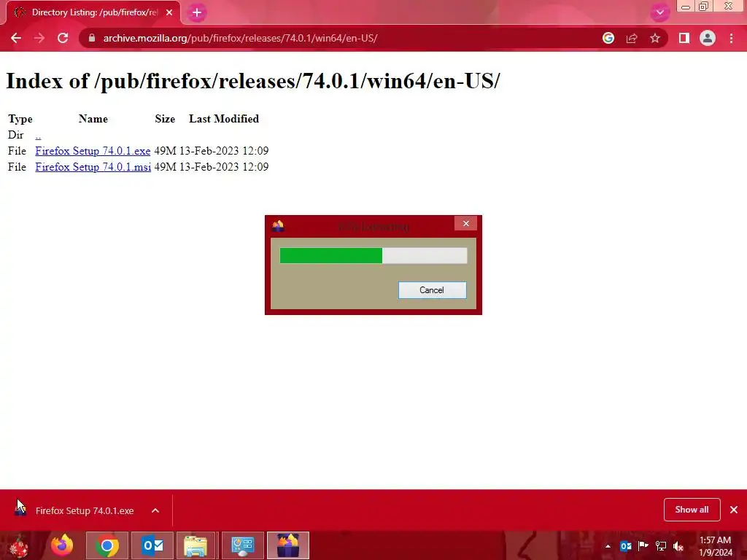Bookmark this page with the star icon
The width and height of the screenshot is (747, 560).
[655, 38]
